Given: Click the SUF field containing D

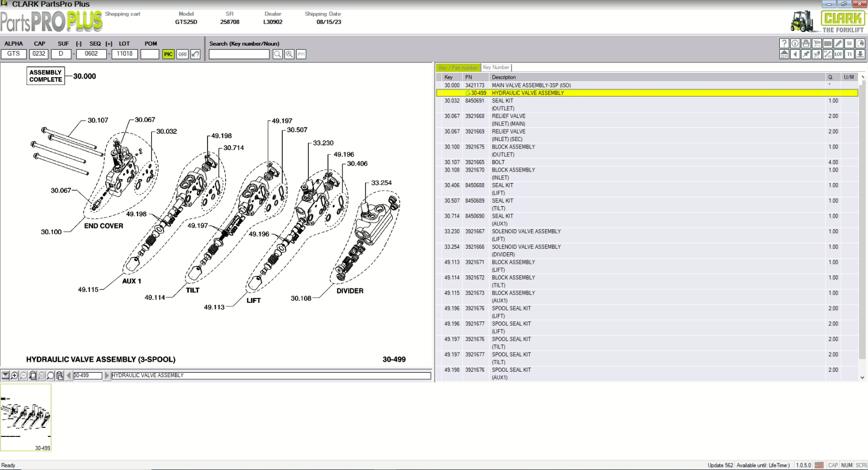Looking at the screenshot, I should [61, 54].
